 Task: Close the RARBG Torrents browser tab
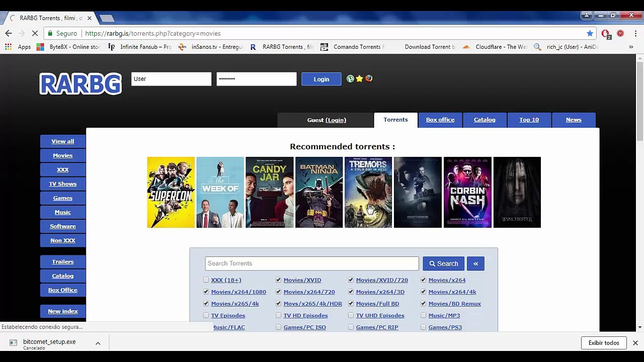(89, 18)
